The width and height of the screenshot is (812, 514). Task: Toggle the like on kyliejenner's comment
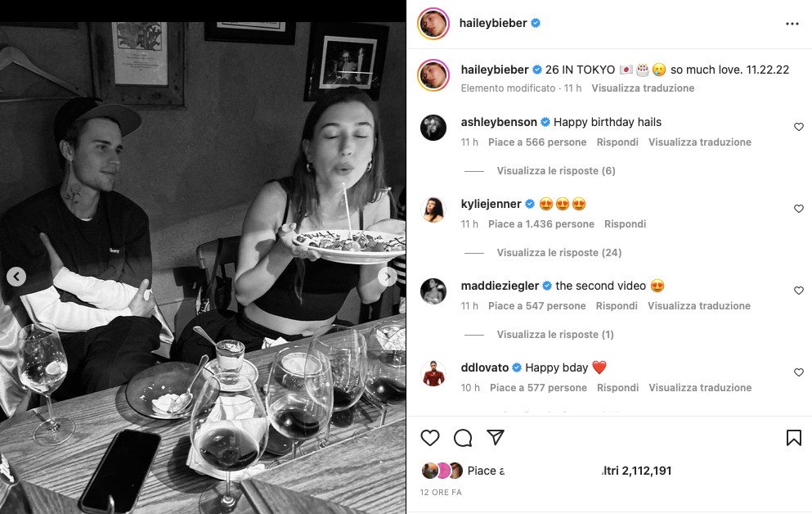pyautogui.click(x=799, y=209)
